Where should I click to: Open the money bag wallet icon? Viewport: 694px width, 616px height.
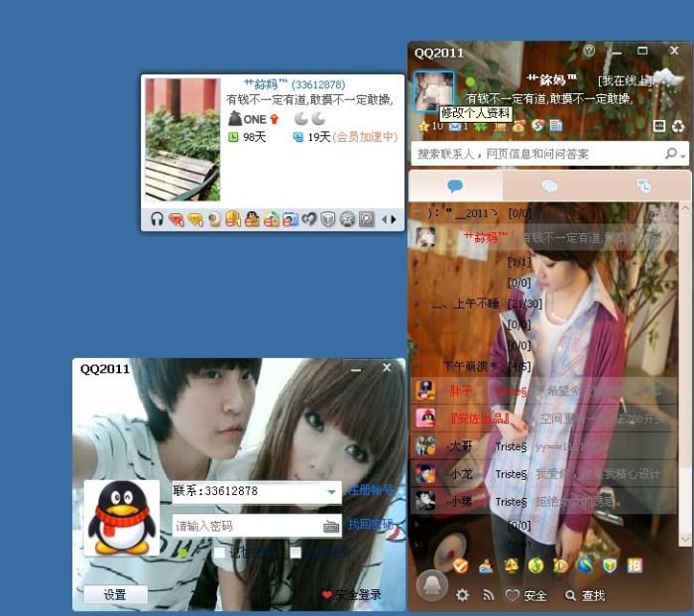click(519, 126)
